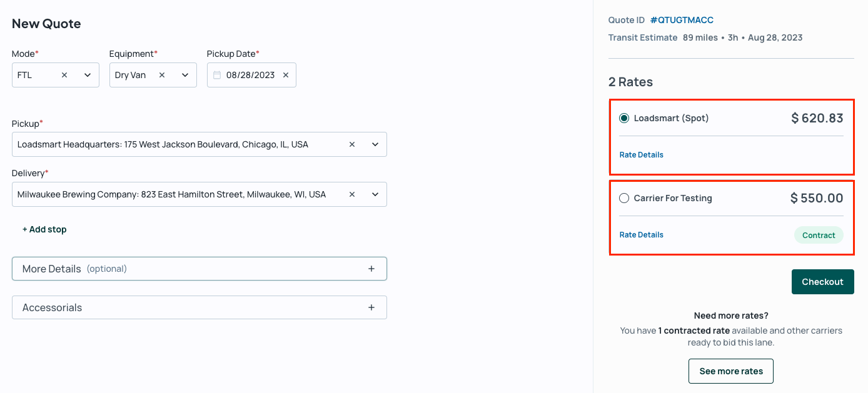The height and width of the screenshot is (393, 868).
Task: Select the Loadsmart (Spot) rate
Action: tap(624, 118)
